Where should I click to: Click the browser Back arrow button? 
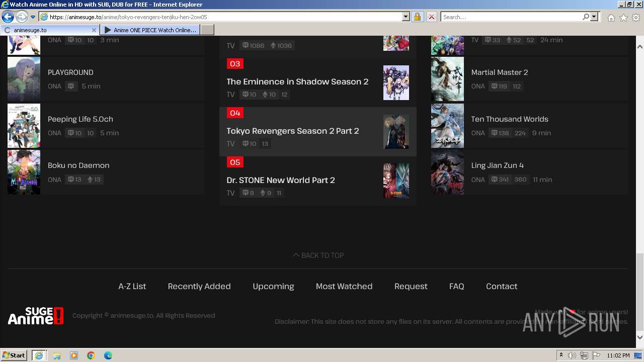tap(8, 17)
